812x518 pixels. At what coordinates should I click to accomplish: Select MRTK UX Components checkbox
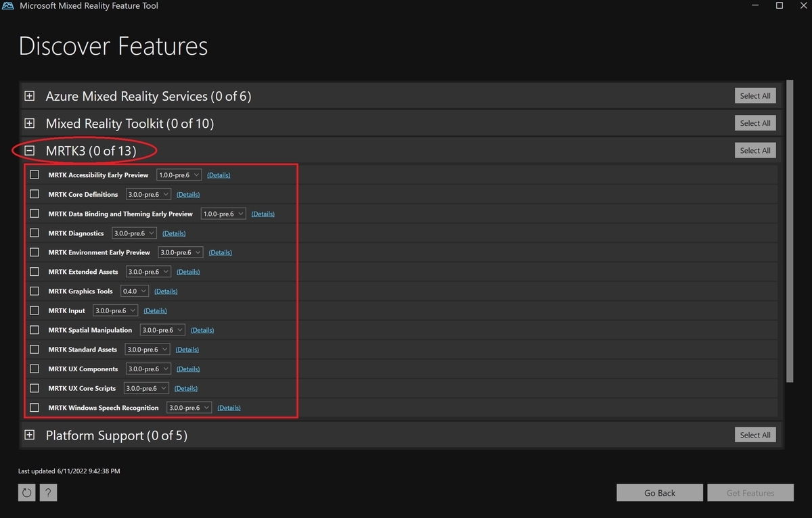[35, 369]
